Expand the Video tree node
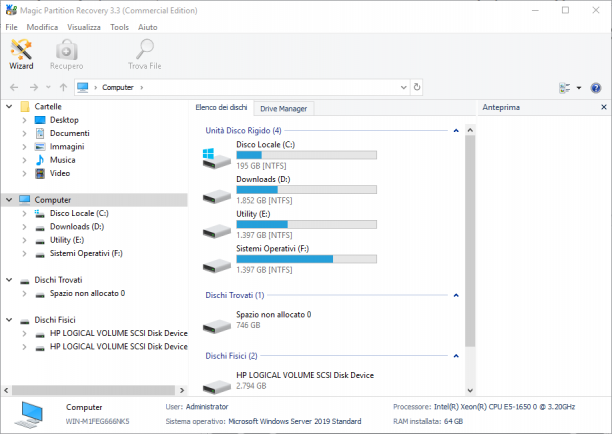 24,173
